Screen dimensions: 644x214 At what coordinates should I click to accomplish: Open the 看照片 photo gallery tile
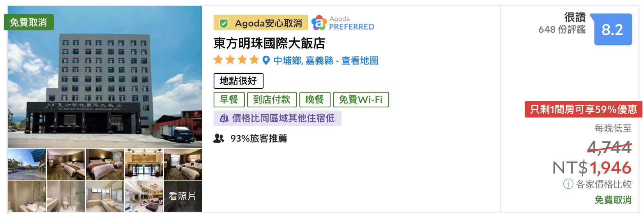pos(183,196)
